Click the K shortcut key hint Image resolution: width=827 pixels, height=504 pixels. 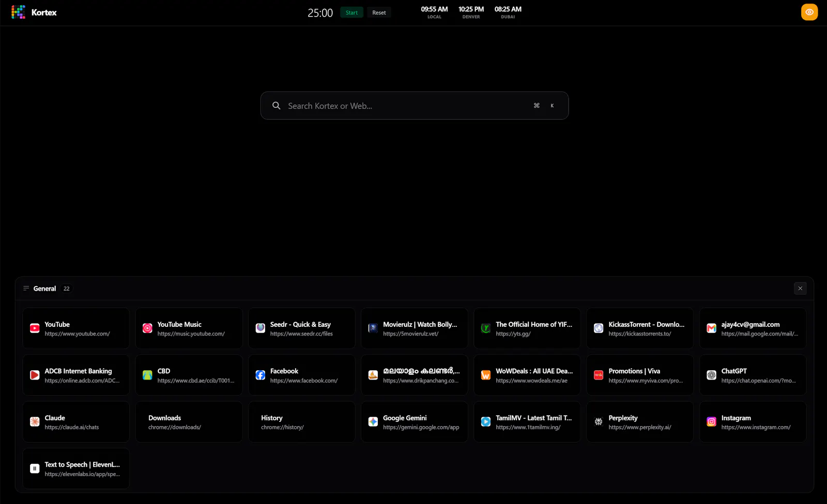(552, 105)
